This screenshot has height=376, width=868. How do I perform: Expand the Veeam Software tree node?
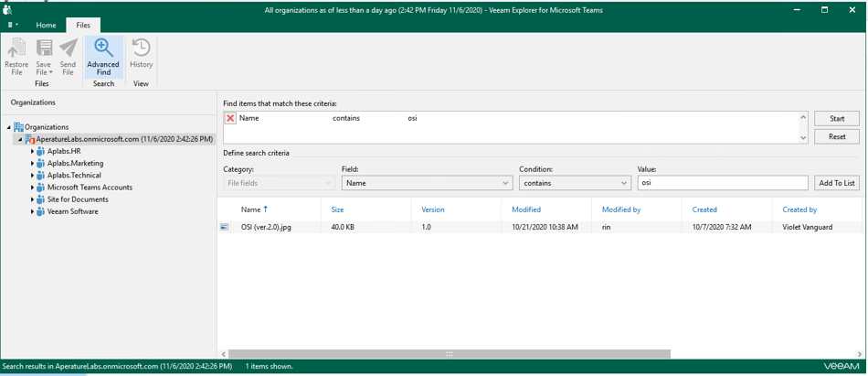(32, 212)
